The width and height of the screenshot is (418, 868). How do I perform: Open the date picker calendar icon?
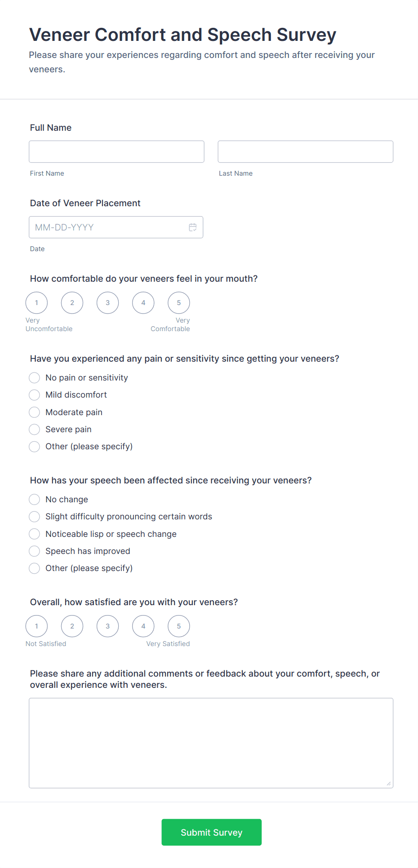click(x=193, y=227)
